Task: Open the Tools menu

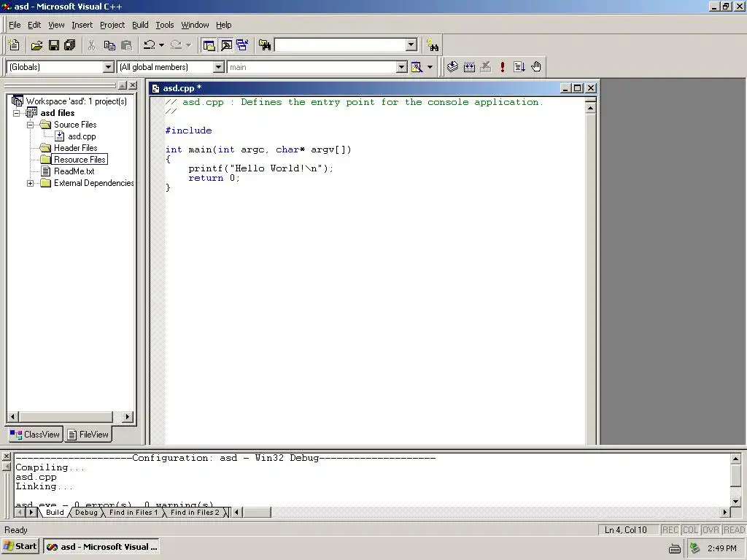Action: click(165, 25)
